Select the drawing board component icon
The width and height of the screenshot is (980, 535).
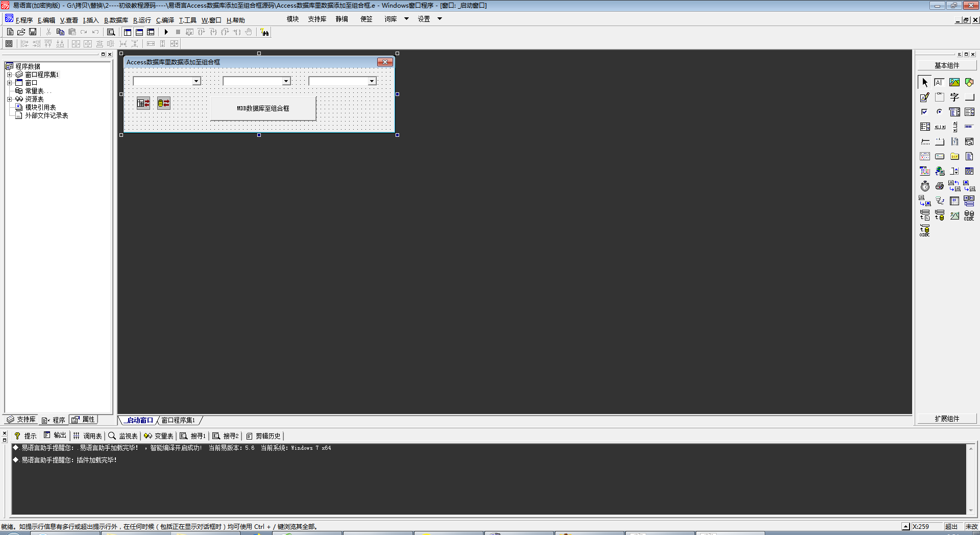pos(925,97)
